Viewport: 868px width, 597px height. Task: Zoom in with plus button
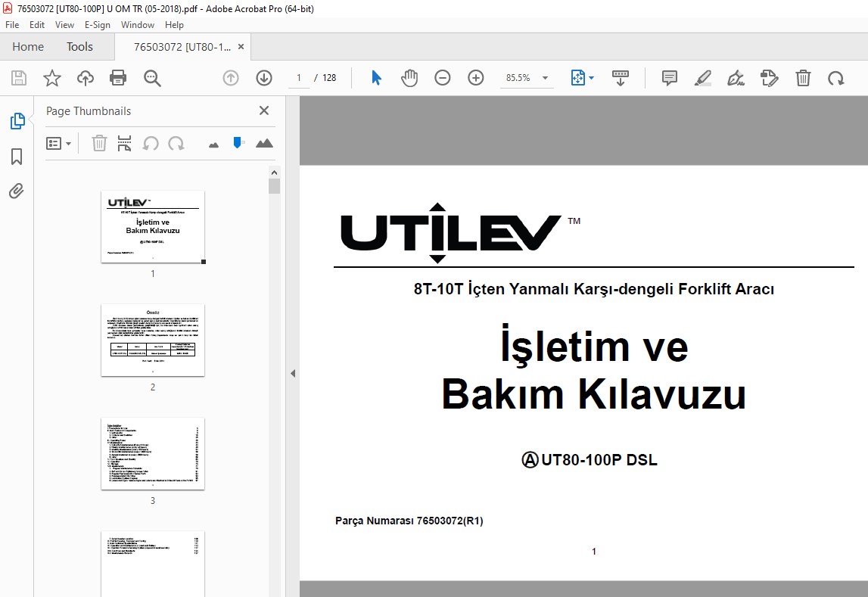point(475,78)
